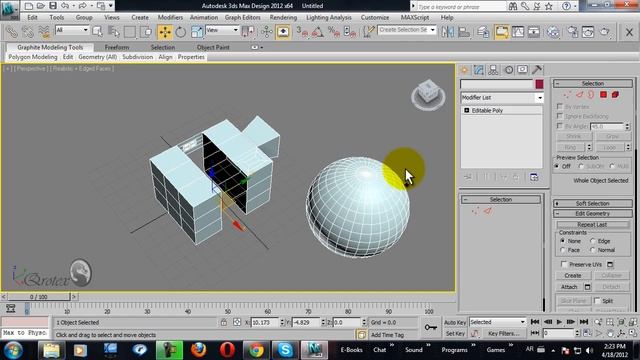The width and height of the screenshot is (640, 360).
Task: Activate the Select and Rotate tool
Action: (x=180, y=32)
